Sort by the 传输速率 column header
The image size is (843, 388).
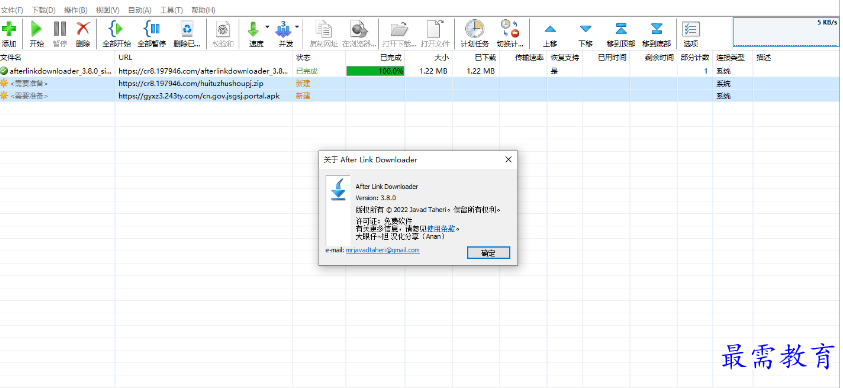point(524,58)
